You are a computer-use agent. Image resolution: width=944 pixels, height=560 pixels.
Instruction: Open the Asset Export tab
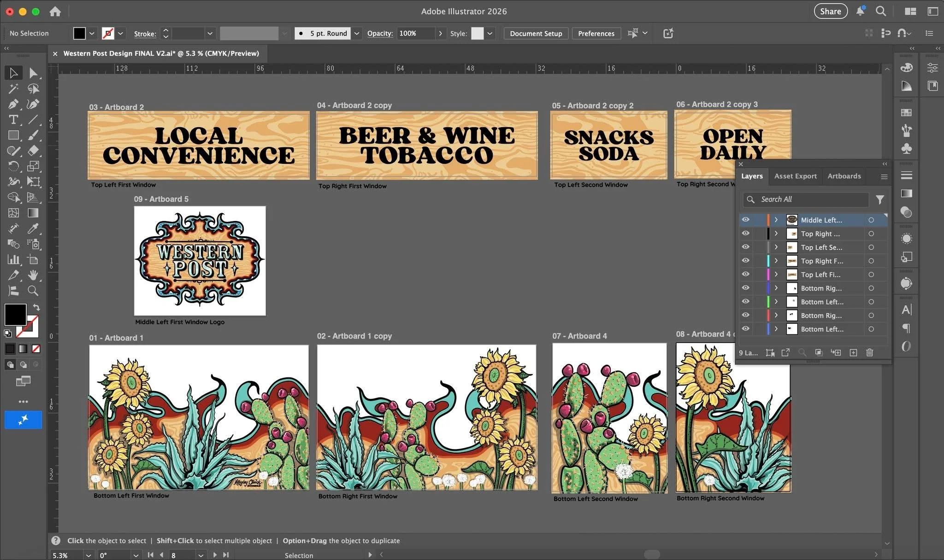tap(795, 176)
